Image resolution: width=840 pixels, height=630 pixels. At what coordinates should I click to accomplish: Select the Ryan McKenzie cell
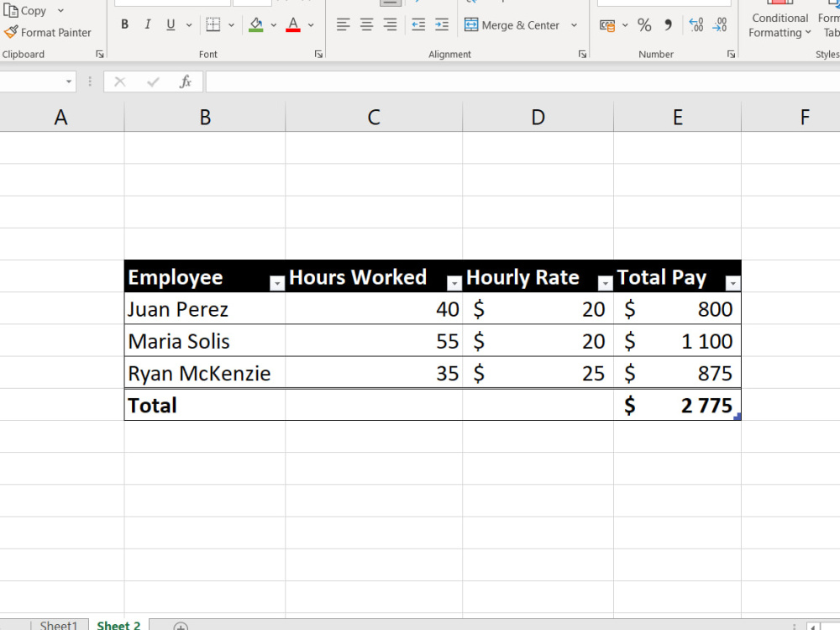[205, 373]
